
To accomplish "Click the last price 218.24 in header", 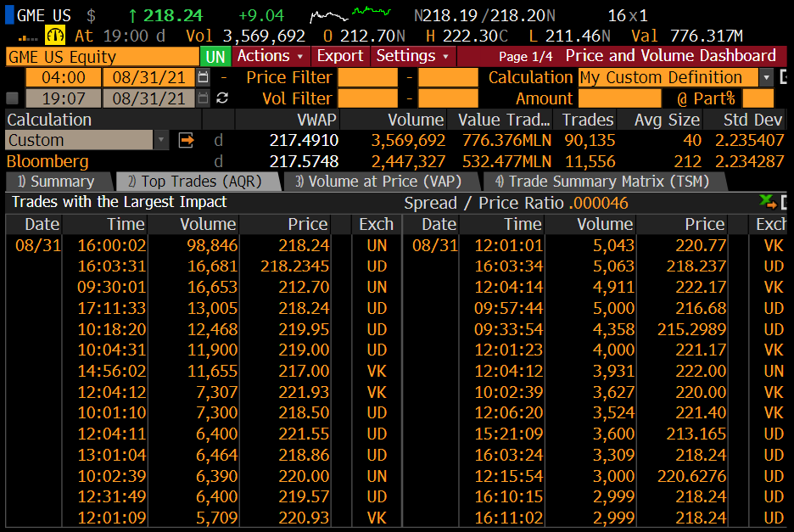I will click(x=173, y=15).
